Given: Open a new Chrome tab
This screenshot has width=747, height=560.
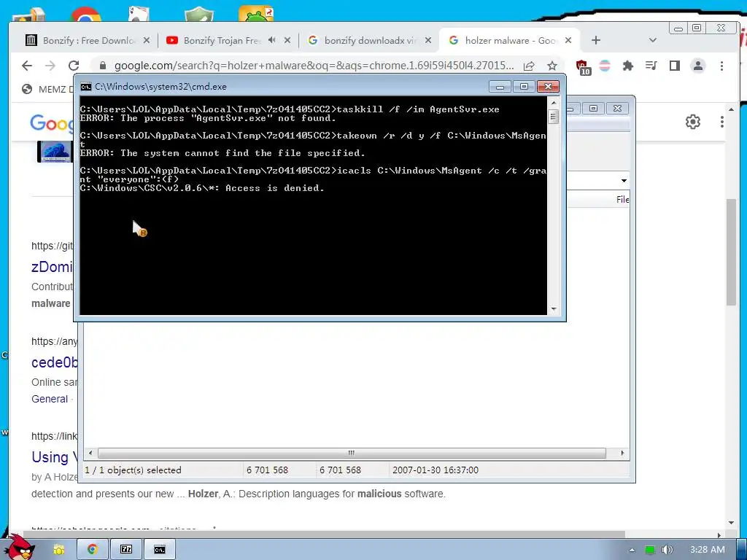Looking at the screenshot, I should tap(595, 41).
